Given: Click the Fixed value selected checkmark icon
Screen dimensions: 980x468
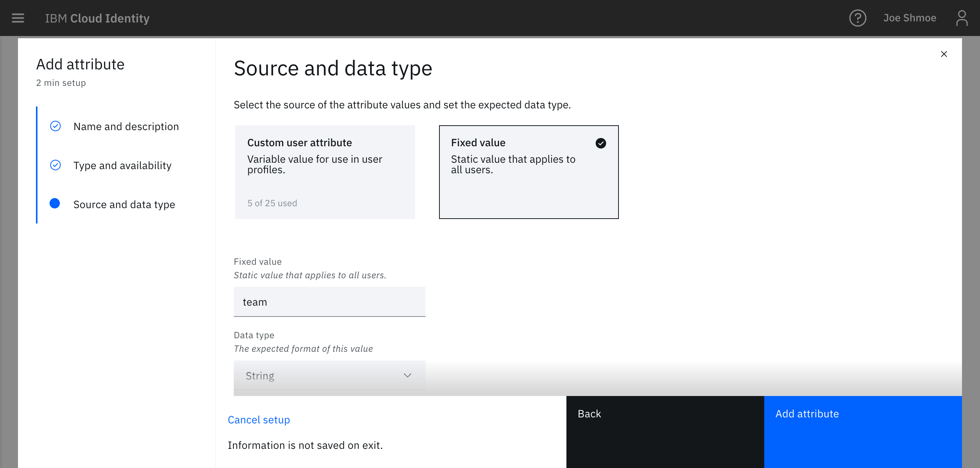Looking at the screenshot, I should point(600,142).
